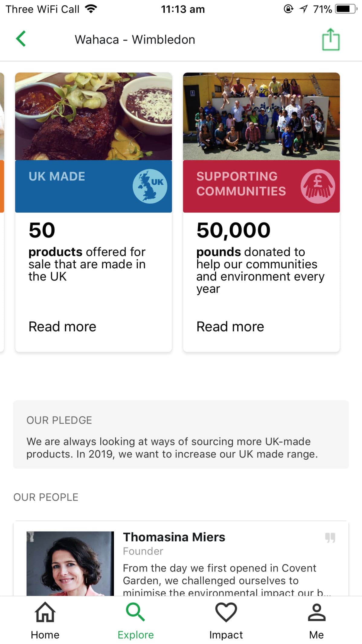Tap the green back arrow

(21, 39)
